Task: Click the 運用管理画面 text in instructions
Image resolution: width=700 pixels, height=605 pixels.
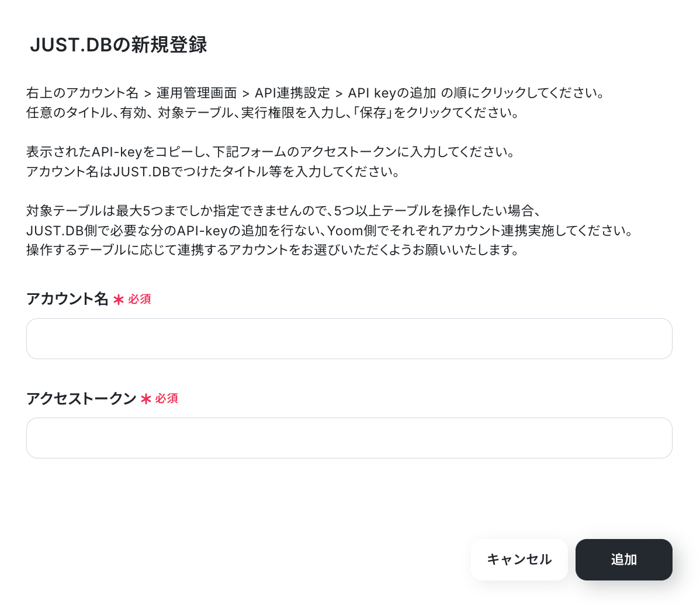Action: [x=196, y=93]
